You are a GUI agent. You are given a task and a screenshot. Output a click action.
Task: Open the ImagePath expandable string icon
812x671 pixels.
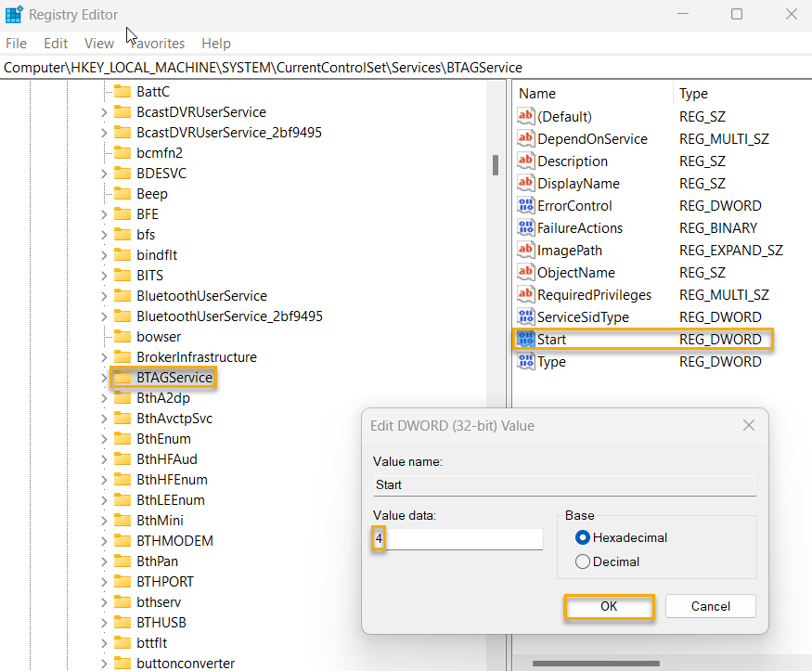[526, 250]
